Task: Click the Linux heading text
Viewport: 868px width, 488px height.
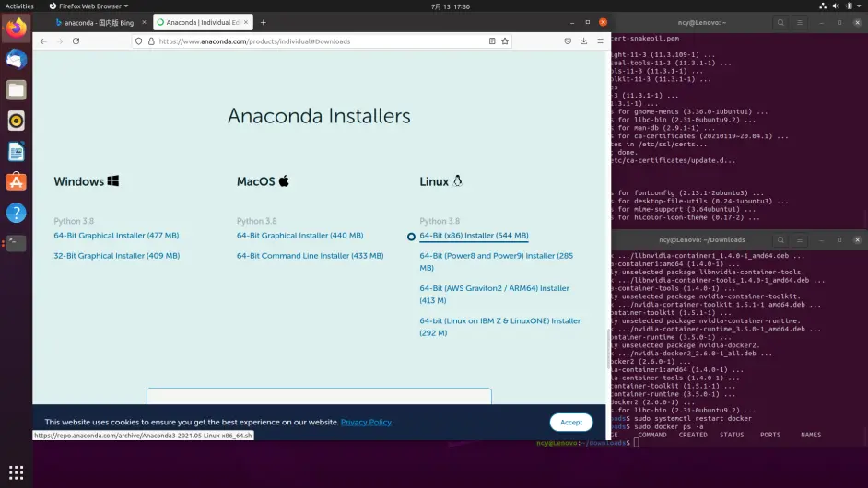Action: [x=434, y=181]
